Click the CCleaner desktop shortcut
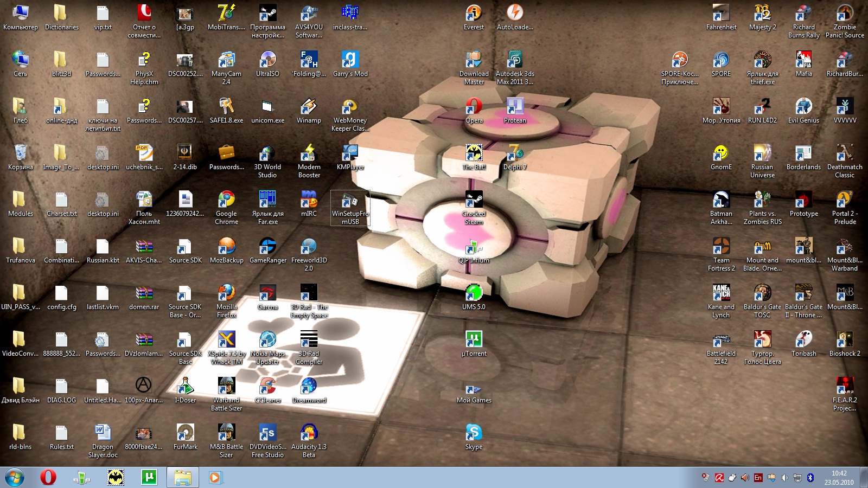 pyautogui.click(x=267, y=387)
